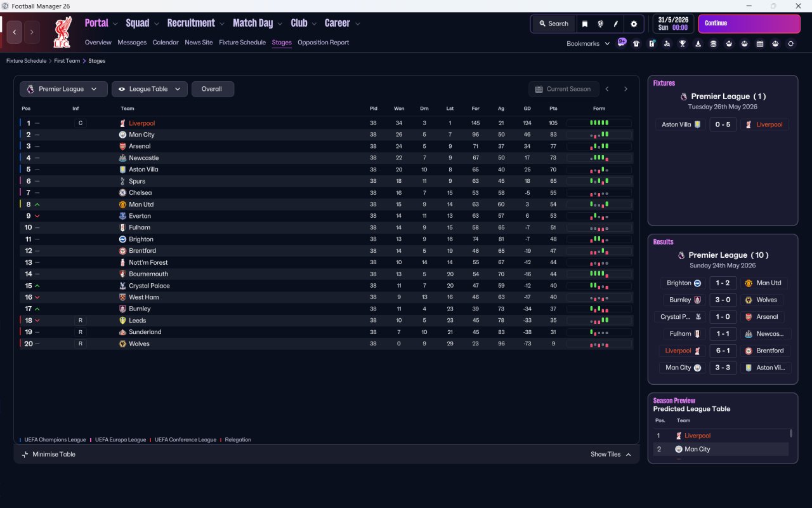Image resolution: width=812 pixels, height=508 pixels.
Task: Click the Man Utd crest in league table
Action: coord(122,204)
